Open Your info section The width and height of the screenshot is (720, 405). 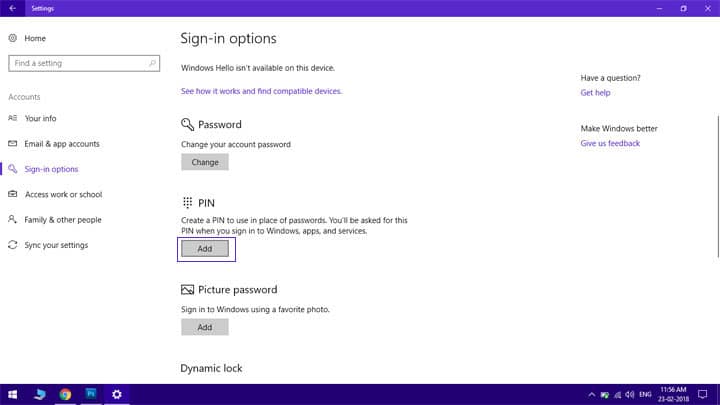pos(40,118)
